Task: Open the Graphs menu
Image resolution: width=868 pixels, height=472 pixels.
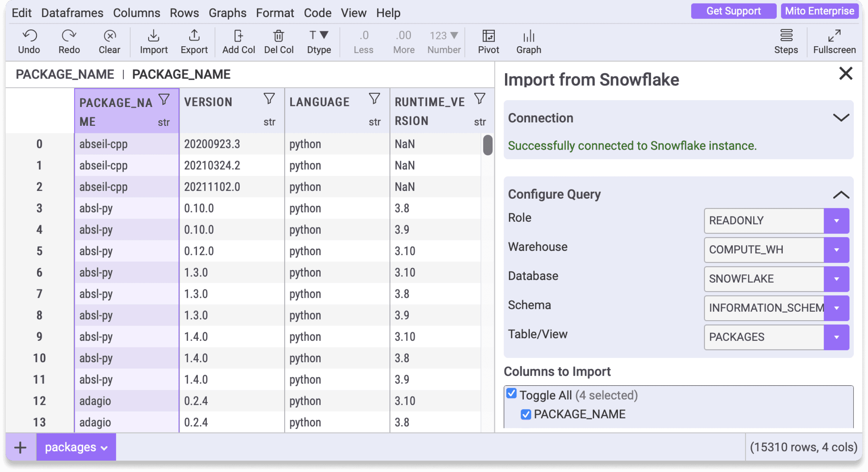Action: click(x=227, y=12)
